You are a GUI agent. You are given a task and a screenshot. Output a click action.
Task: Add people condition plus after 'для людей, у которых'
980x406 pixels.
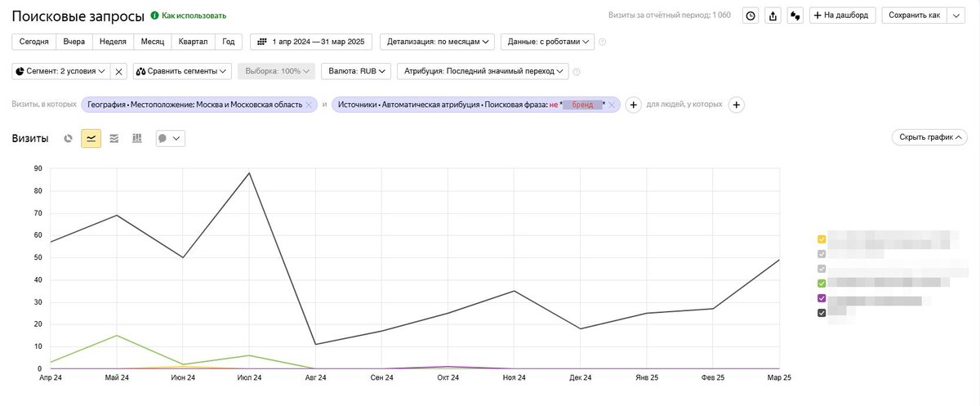[736, 105]
